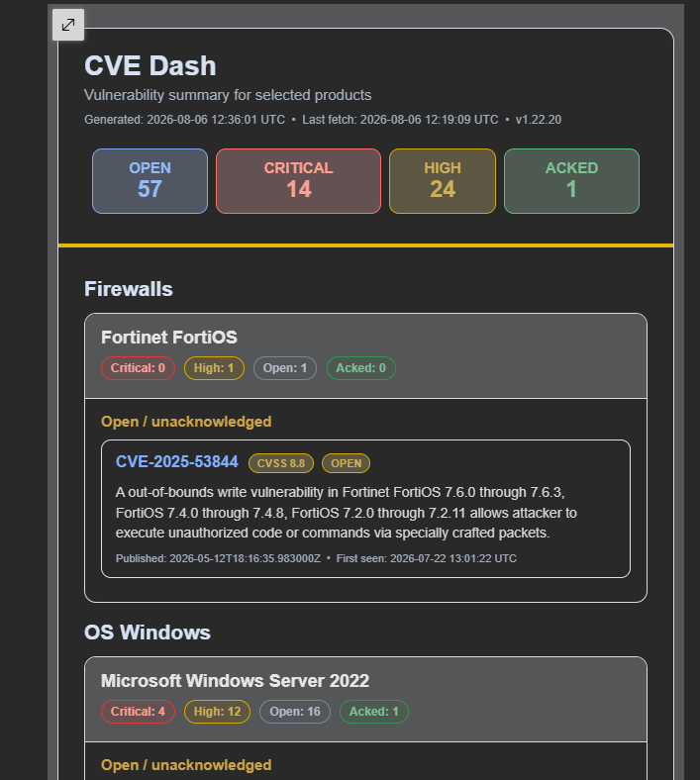Screen dimensions: 700x780
Task: Open the OPEN 57 summary tile
Action: [150, 181]
